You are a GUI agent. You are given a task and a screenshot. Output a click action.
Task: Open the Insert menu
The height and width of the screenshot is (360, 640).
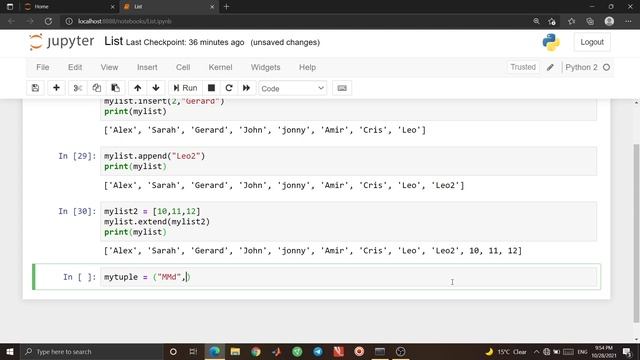click(x=147, y=67)
